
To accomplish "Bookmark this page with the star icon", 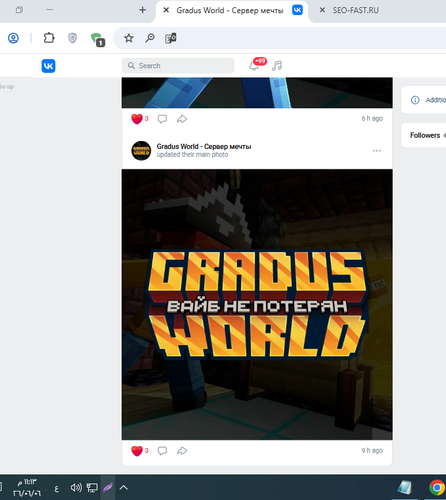I will tap(129, 38).
